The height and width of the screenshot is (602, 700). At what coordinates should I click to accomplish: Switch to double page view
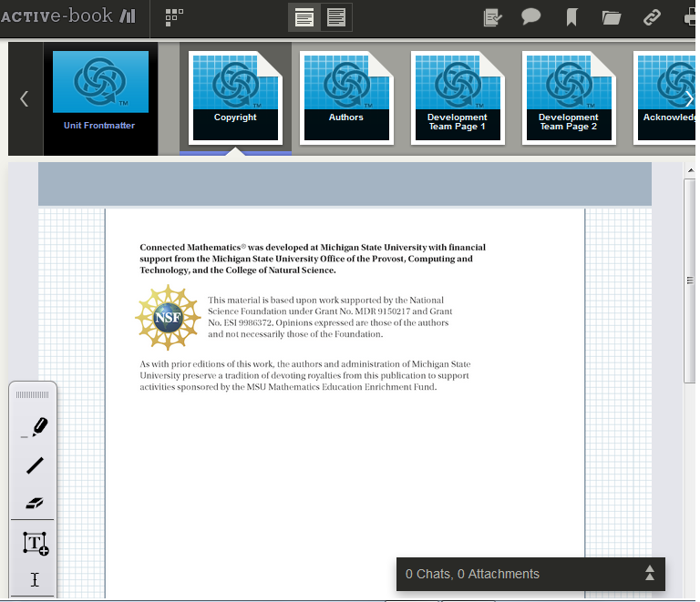[336, 18]
